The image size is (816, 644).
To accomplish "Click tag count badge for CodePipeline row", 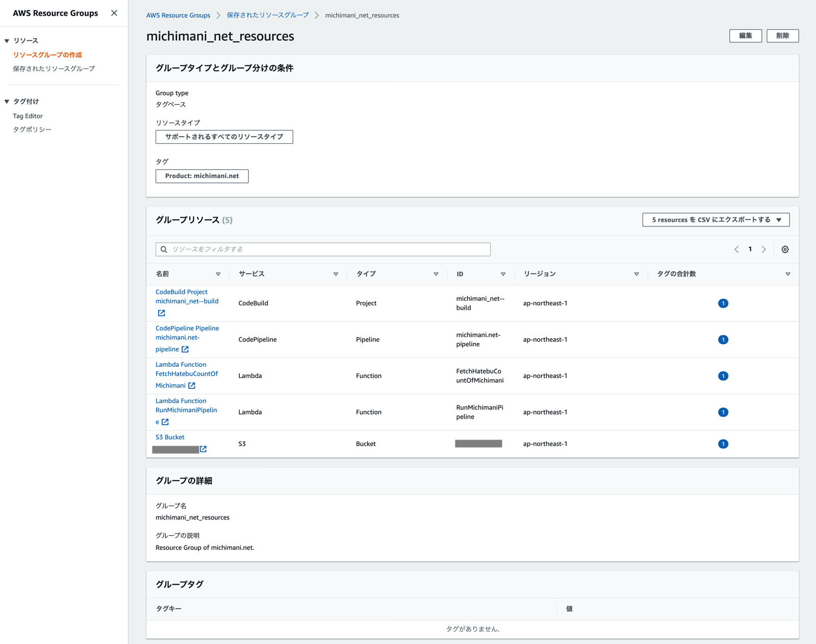I will [723, 340].
